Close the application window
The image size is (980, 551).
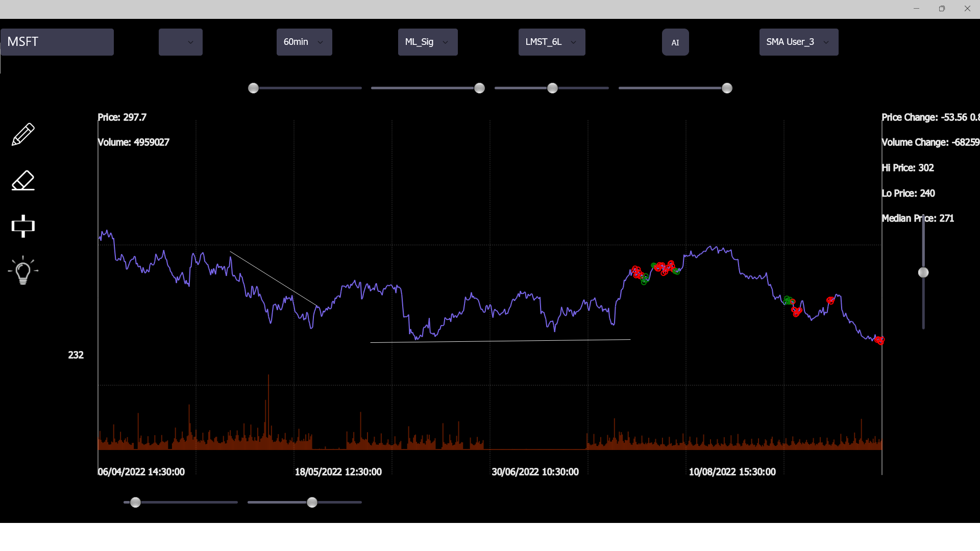pyautogui.click(x=967, y=9)
